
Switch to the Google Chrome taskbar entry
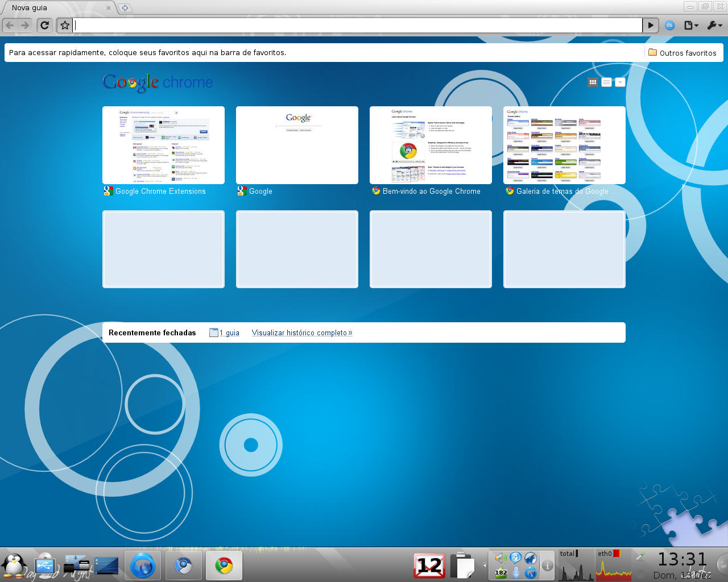pos(224,566)
